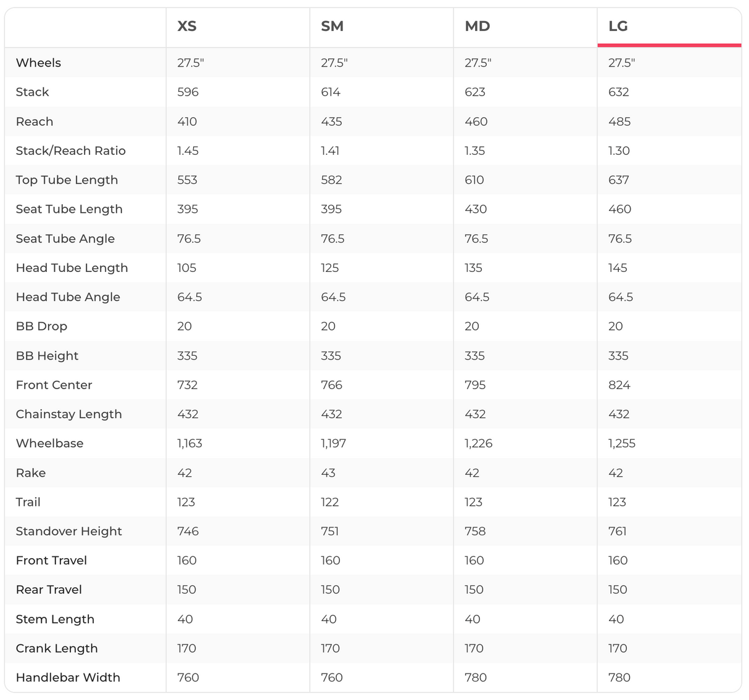Viewport: 749px width, 700px height.
Task: Click the Standover Height value 751
Action: coord(330,531)
